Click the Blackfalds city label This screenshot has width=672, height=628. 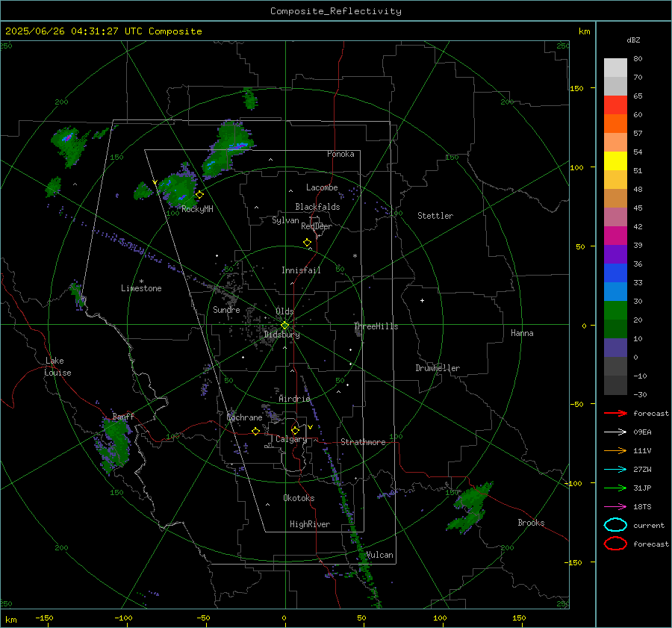click(x=317, y=207)
